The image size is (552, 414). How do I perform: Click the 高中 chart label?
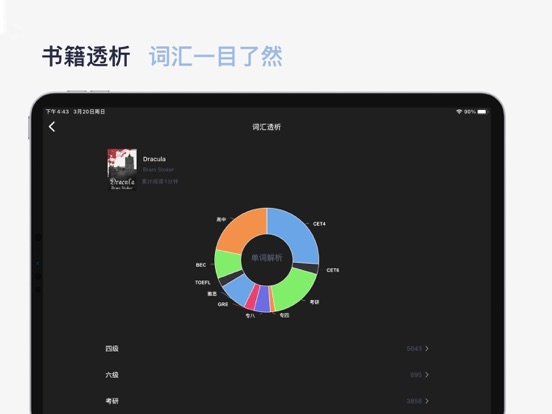(x=221, y=220)
